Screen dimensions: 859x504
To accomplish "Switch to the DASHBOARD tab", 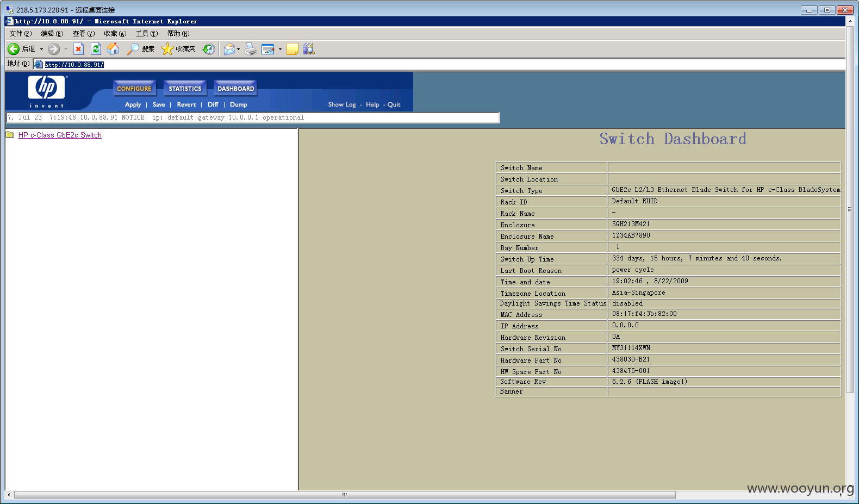I will pos(235,89).
